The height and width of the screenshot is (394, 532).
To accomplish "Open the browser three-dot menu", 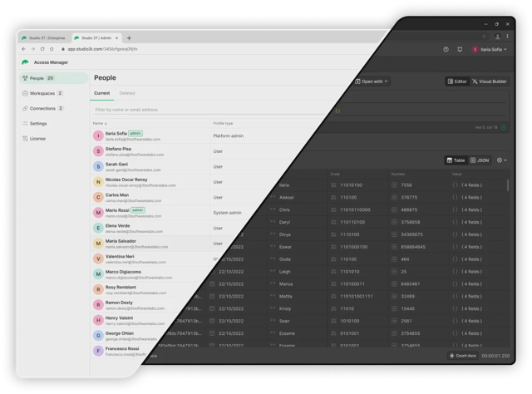I will (508, 37).
